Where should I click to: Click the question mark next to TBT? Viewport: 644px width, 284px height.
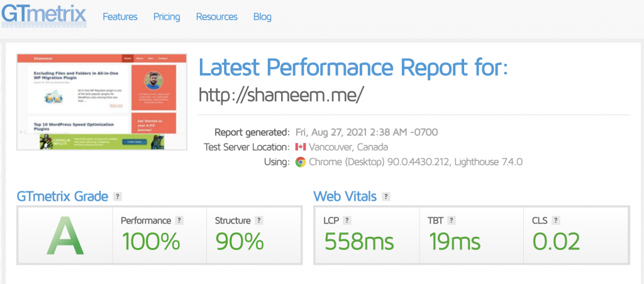(x=453, y=220)
